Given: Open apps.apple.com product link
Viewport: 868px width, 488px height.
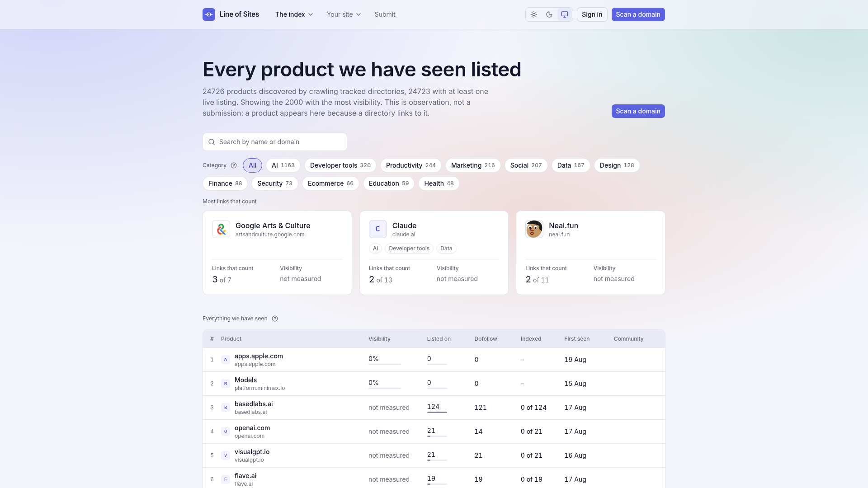Looking at the screenshot, I should click(x=259, y=356).
